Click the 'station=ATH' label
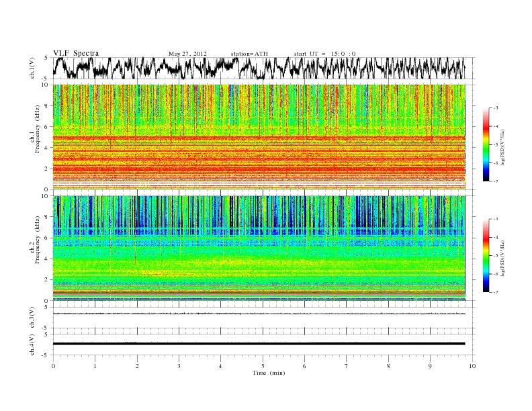Image resolution: width=532 pixels, height=411 pixels. point(249,54)
